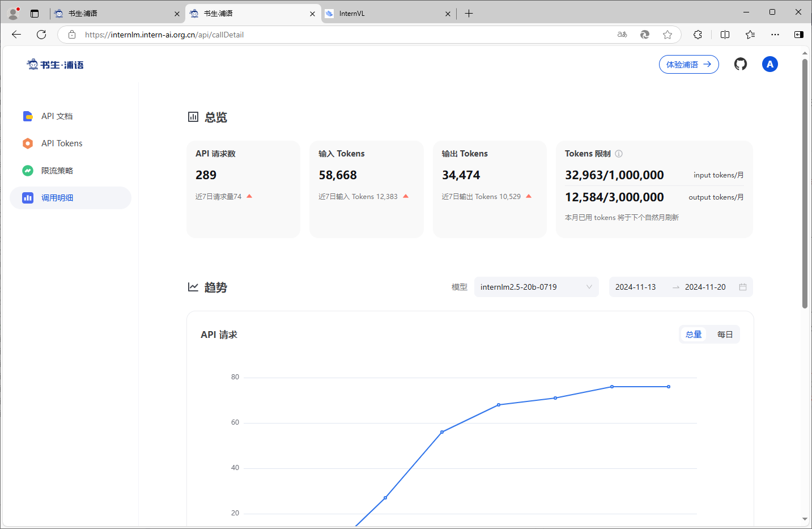Click the browser profile icon
This screenshot has width=812, height=529.
click(x=14, y=13)
